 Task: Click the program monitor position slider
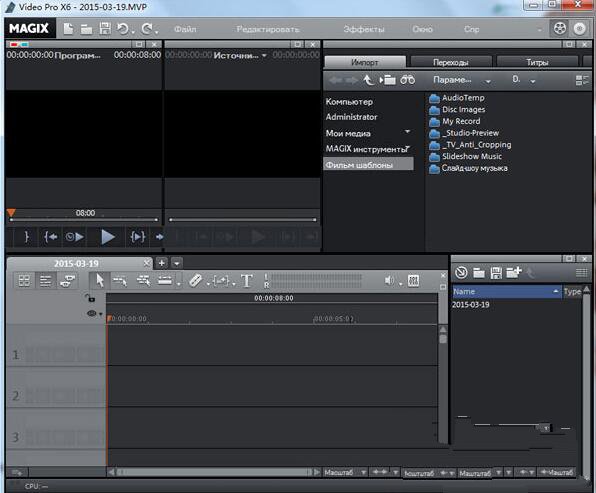[x=84, y=220]
